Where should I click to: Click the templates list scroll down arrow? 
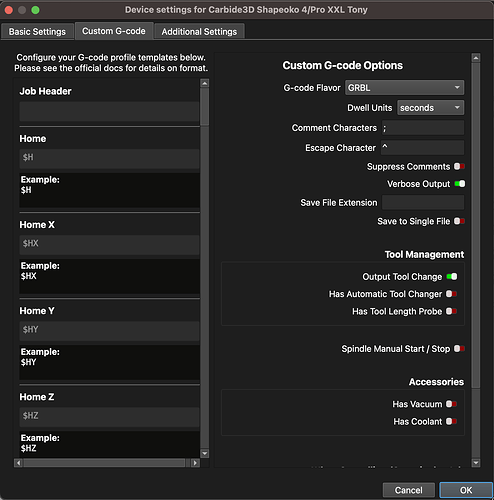tap(205, 453)
